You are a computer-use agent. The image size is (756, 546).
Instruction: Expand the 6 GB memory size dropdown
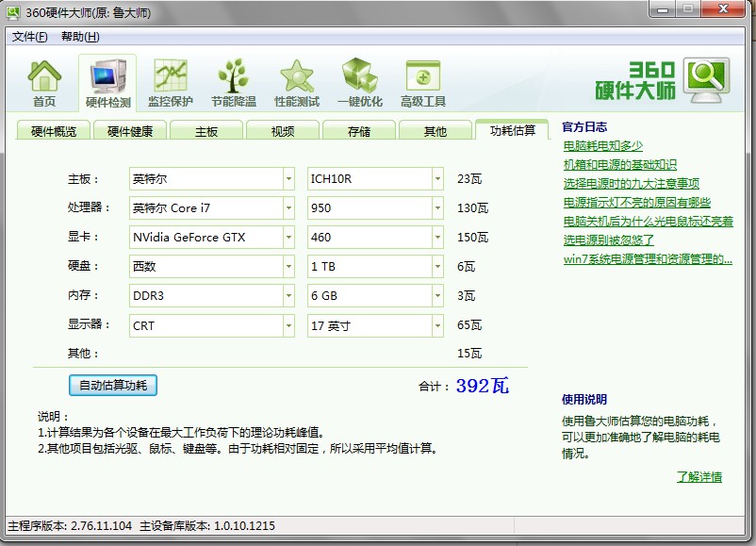tap(437, 296)
